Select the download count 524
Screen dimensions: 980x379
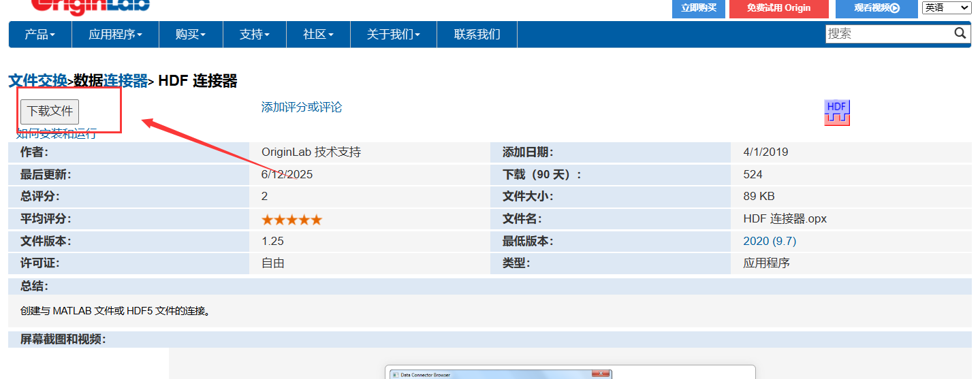753,175
